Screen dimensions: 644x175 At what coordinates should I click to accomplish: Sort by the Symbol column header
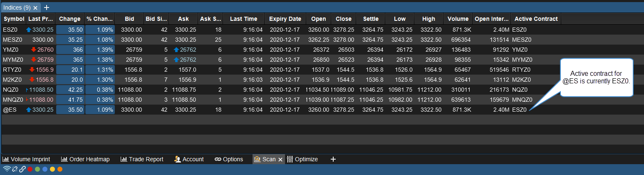[14, 19]
